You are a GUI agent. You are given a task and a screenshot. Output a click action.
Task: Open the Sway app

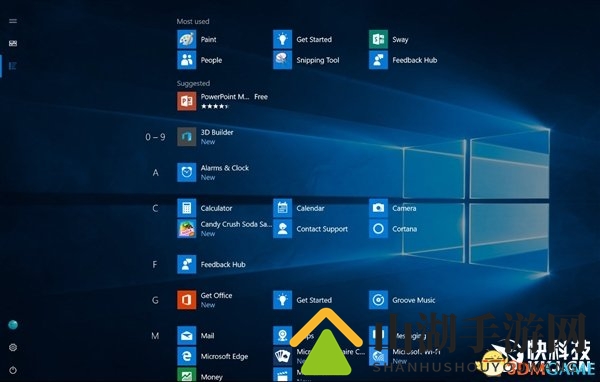tap(389, 39)
